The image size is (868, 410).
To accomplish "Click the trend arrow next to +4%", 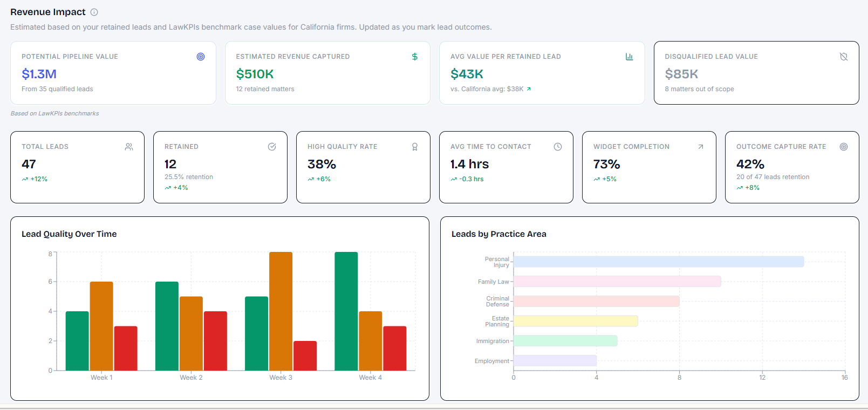I will click(168, 188).
